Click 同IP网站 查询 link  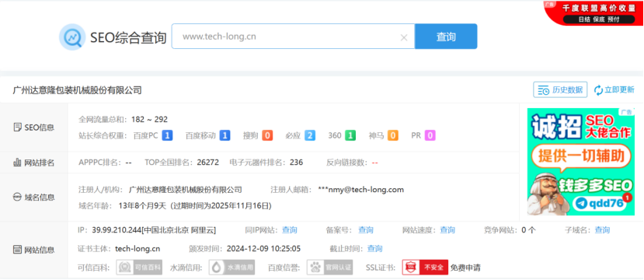click(x=290, y=230)
